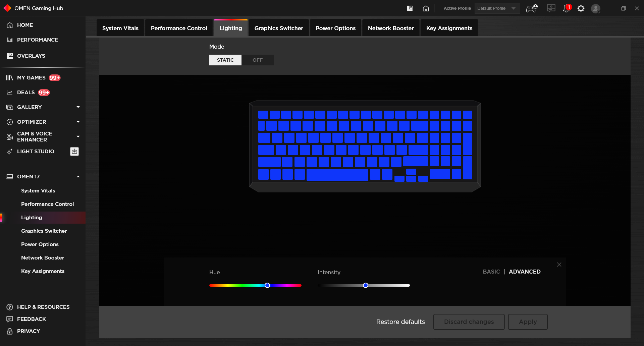
Task: Click the Help & Resources question icon
Action: (10, 307)
